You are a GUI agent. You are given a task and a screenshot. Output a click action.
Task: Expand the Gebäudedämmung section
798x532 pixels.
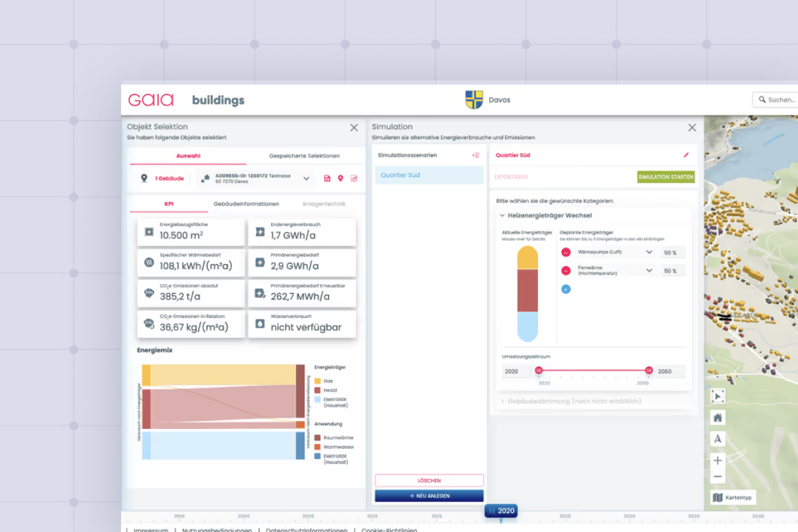pyautogui.click(x=502, y=402)
